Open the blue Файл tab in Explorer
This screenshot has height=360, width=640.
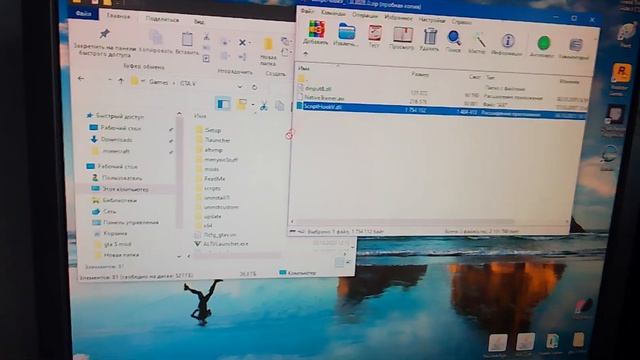coord(83,13)
